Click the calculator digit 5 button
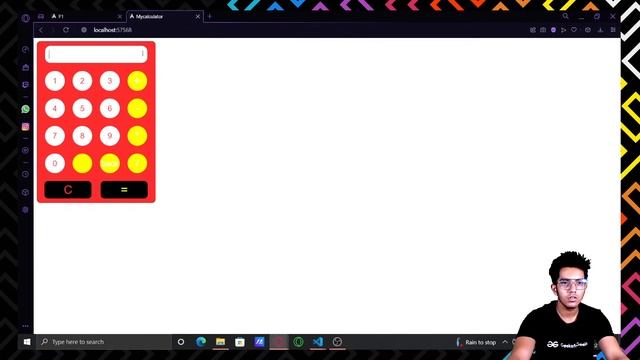This screenshot has width=640, height=360. coord(82,108)
